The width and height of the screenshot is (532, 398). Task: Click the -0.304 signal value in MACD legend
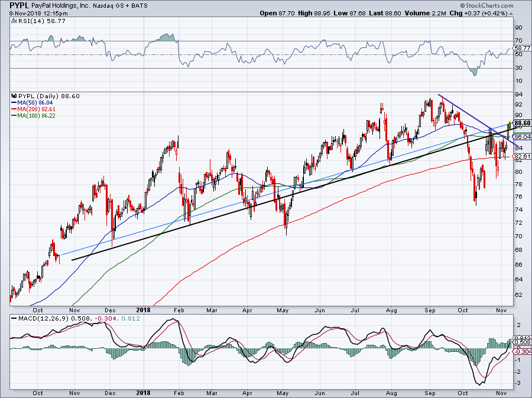105,319
